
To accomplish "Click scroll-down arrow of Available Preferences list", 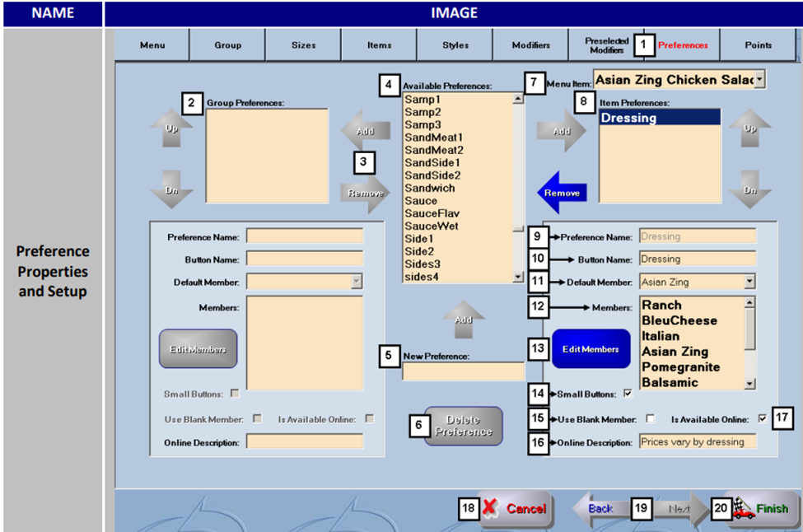I will click(518, 277).
